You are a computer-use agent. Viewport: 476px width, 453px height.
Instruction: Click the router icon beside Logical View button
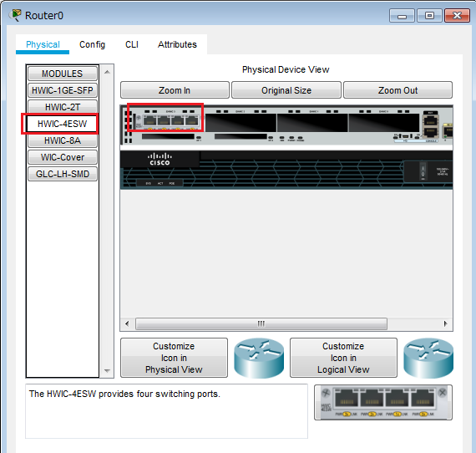pyautogui.click(x=428, y=359)
